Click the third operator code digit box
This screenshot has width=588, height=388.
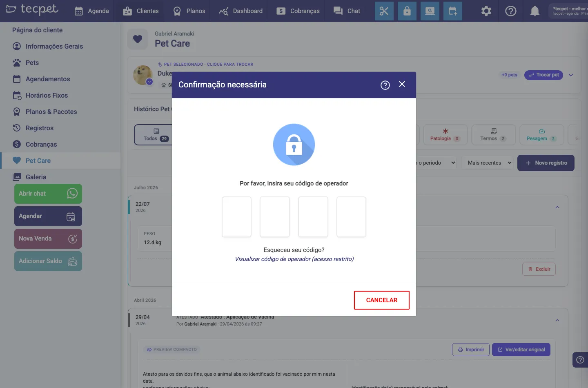click(313, 217)
